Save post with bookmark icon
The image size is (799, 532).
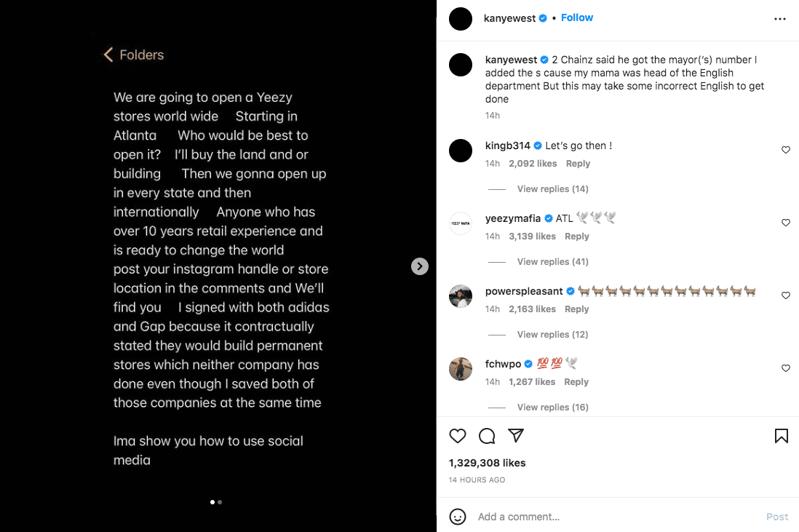click(781, 436)
